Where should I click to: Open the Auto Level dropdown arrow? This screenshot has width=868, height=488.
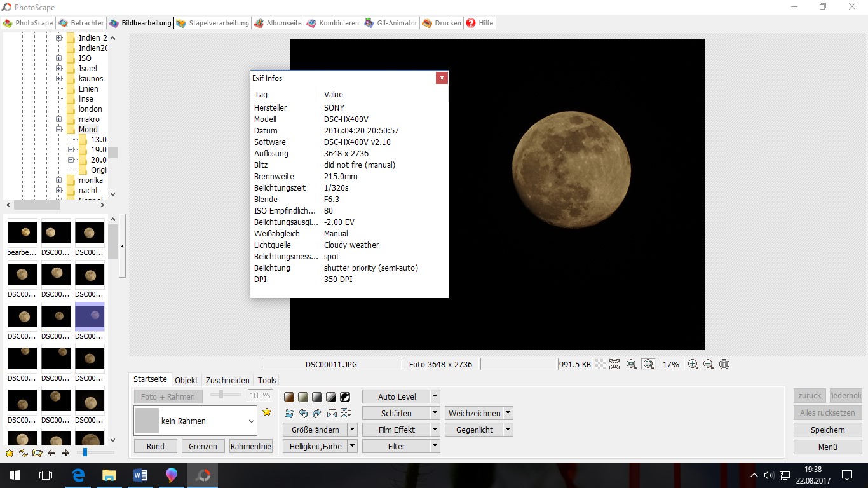[435, 396]
